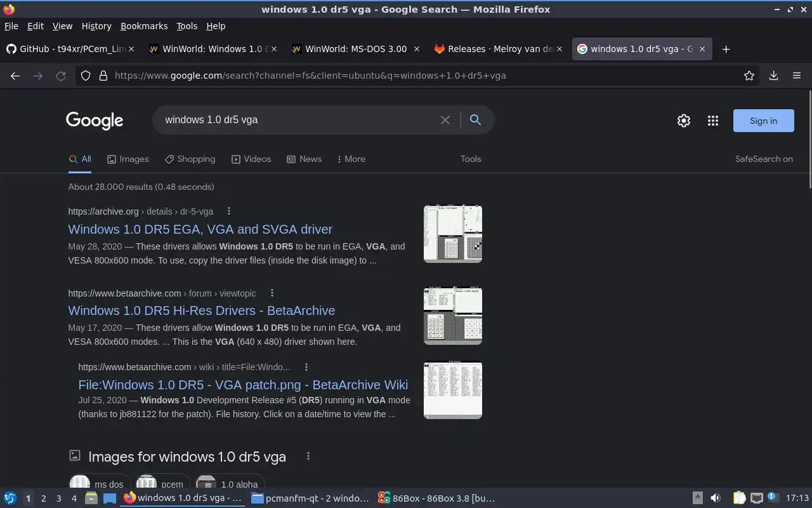812x508 pixels.
Task: Click the shield tracking protection icon
Action: coord(86,76)
